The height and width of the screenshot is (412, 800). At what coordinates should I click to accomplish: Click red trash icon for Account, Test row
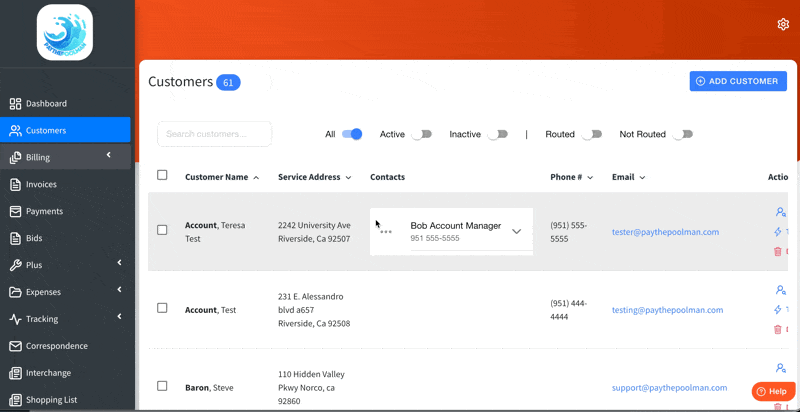(x=778, y=329)
